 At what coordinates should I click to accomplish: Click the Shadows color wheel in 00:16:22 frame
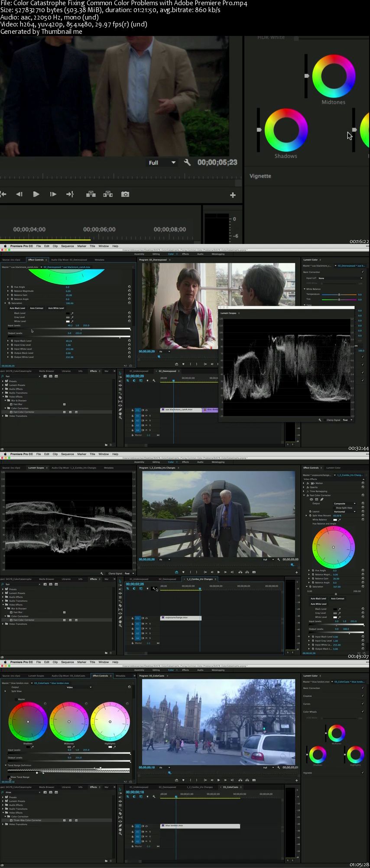click(x=286, y=130)
